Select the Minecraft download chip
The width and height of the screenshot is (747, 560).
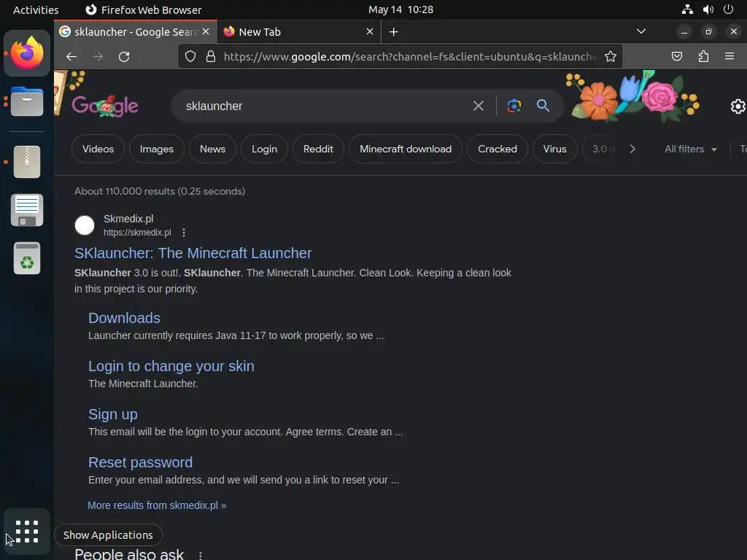406,149
